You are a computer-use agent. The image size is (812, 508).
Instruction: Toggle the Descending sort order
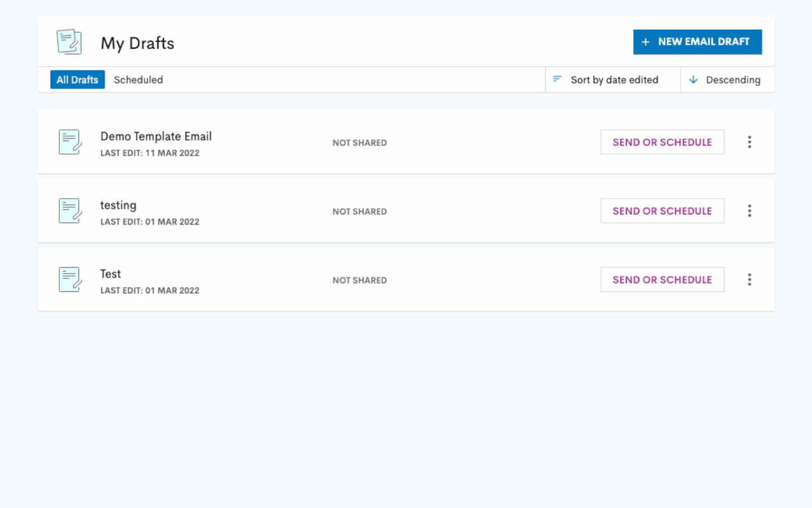point(727,80)
